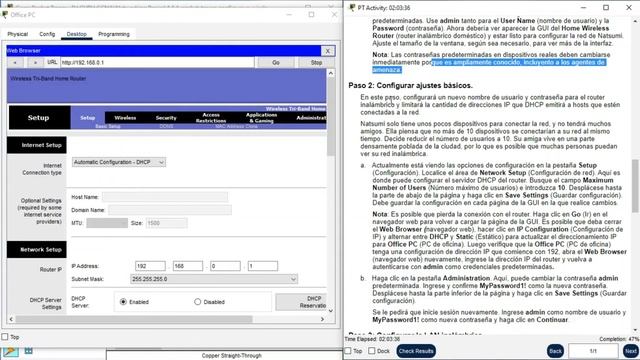Click the orange tool icon at bottom left

pyautogui.click(x=10, y=351)
